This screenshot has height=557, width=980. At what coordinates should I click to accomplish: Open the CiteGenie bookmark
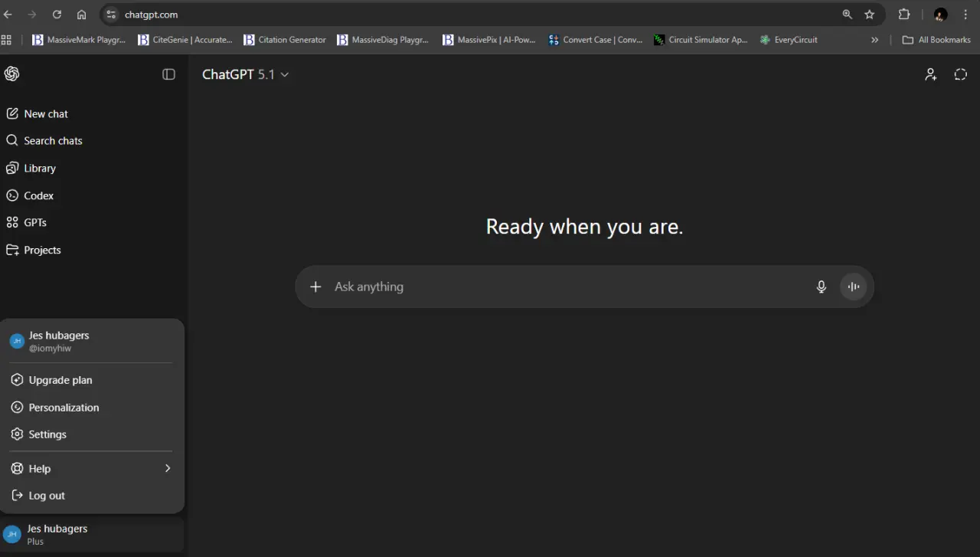click(185, 40)
